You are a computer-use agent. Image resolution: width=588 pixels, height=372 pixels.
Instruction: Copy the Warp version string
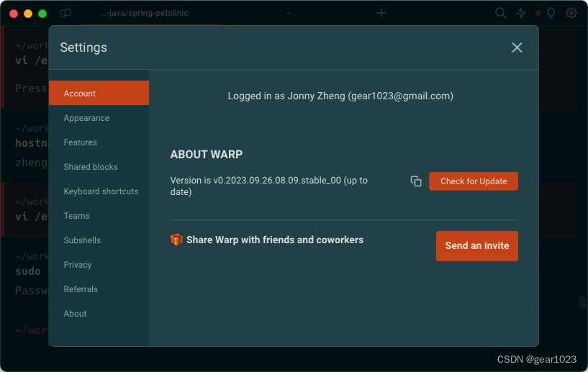[416, 181]
